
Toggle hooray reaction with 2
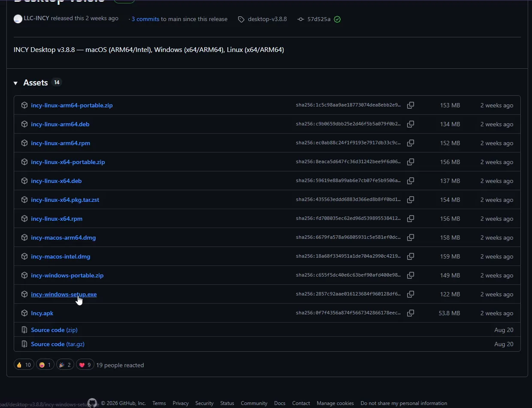[x=65, y=365]
